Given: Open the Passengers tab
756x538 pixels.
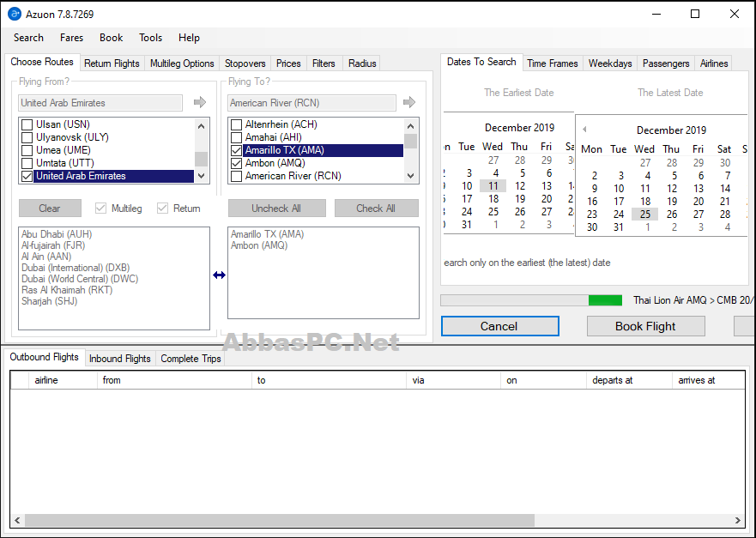Looking at the screenshot, I should pos(666,63).
